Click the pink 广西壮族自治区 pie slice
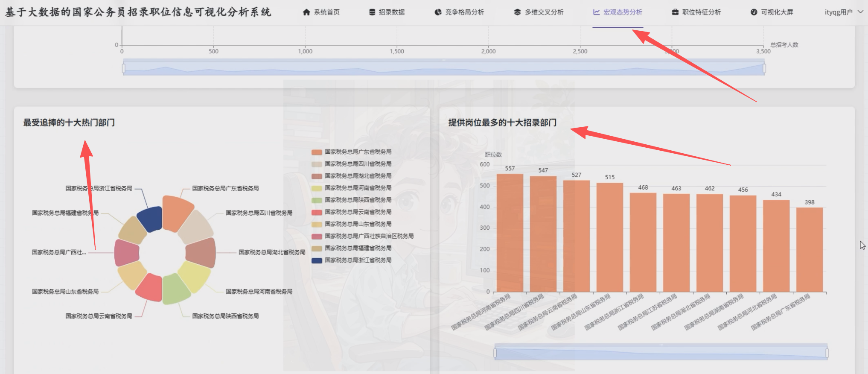Image resolution: width=868 pixels, height=374 pixels. click(x=127, y=253)
